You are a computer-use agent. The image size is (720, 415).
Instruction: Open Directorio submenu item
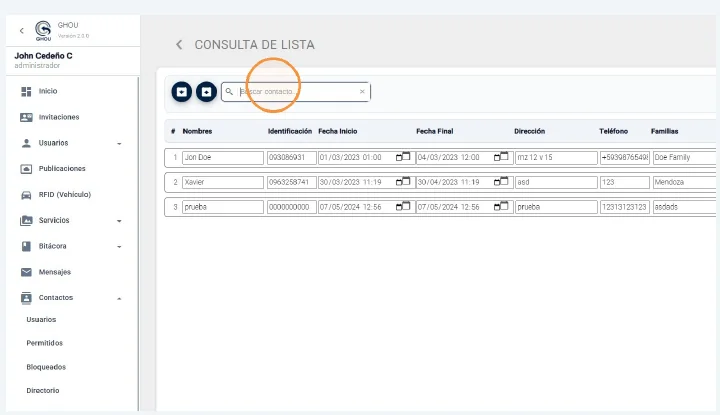tap(43, 391)
